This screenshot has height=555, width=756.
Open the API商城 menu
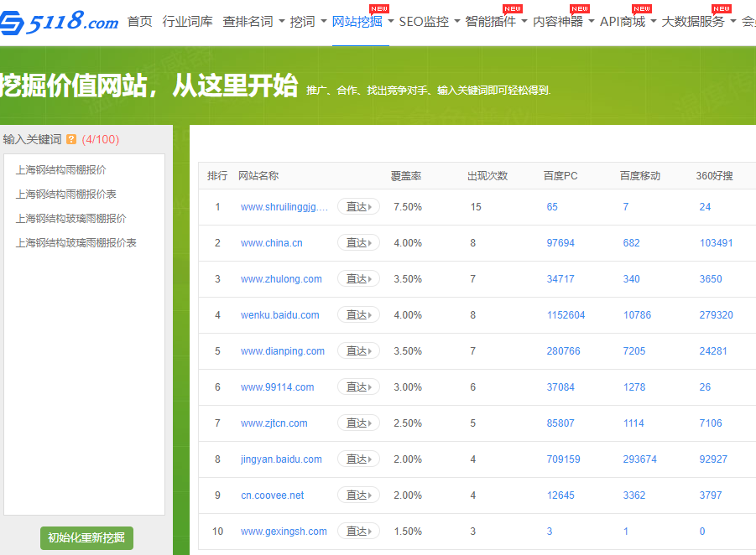tap(623, 22)
